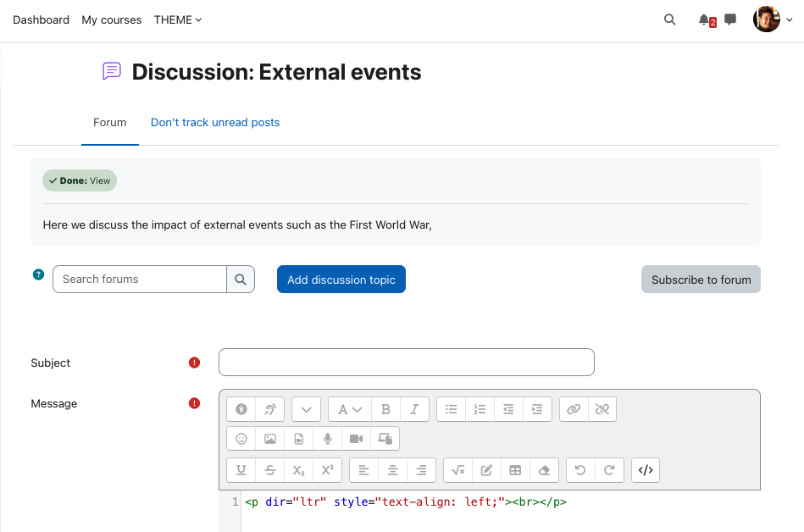The width and height of the screenshot is (804, 532).
Task: Insert a table using the table icon
Action: [x=515, y=470]
